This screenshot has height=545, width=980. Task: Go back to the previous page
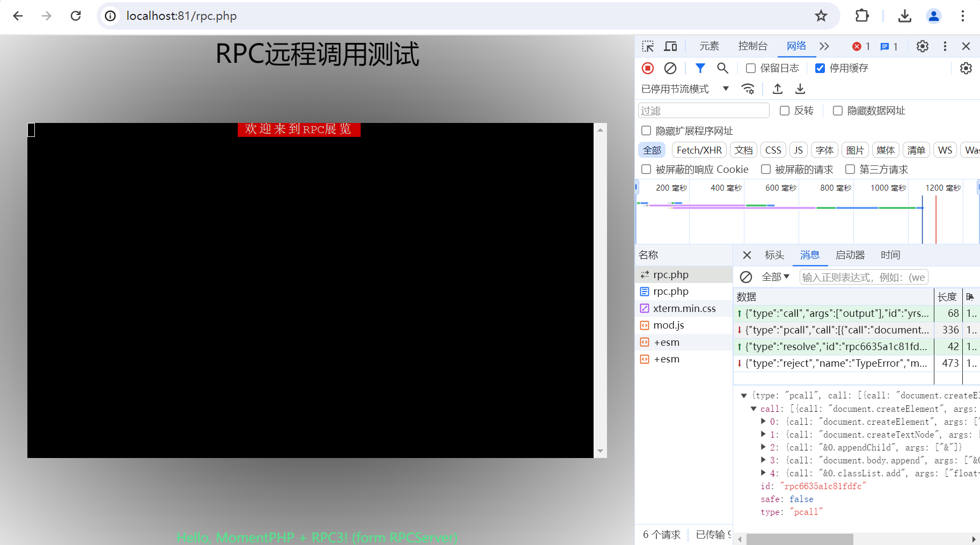point(18,16)
